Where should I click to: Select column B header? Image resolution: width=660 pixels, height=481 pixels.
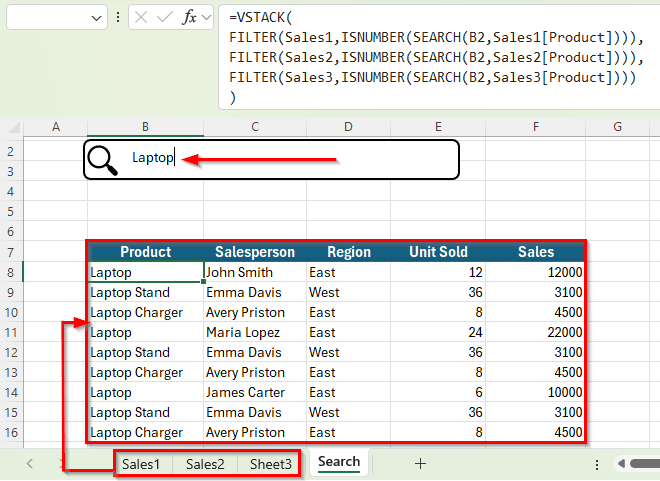[x=145, y=127]
